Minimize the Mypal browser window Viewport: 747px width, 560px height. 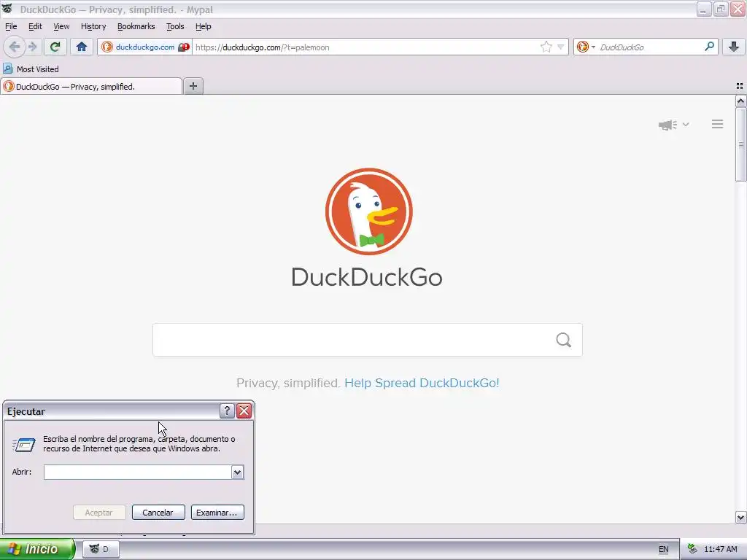tap(704, 9)
